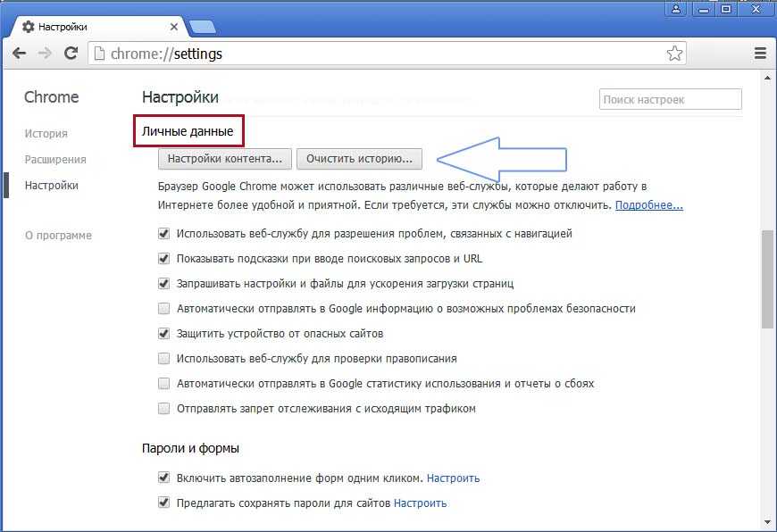Click the vertical scrollbar thumb
Viewport: 777px width, 532px height.
[x=767, y=278]
